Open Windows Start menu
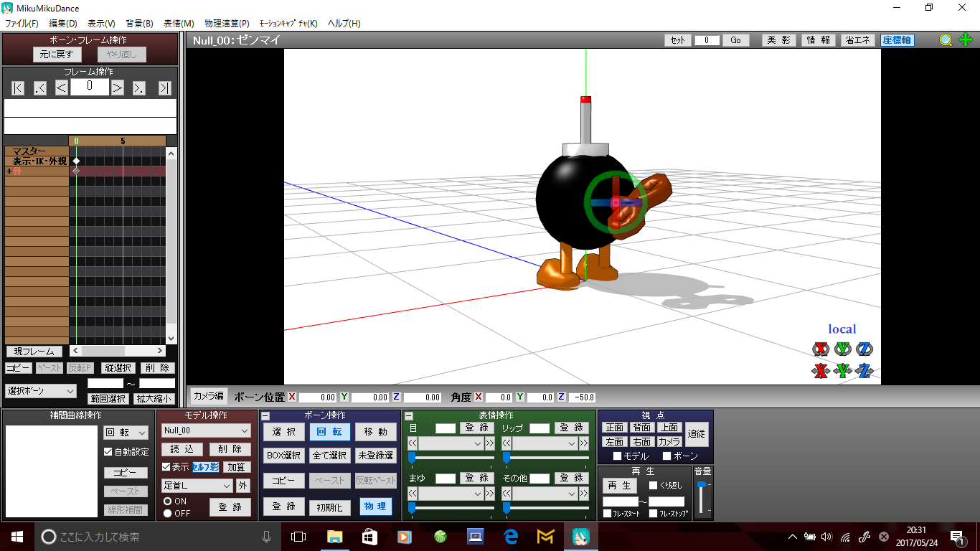Image resolution: width=980 pixels, height=551 pixels. pos(17,537)
